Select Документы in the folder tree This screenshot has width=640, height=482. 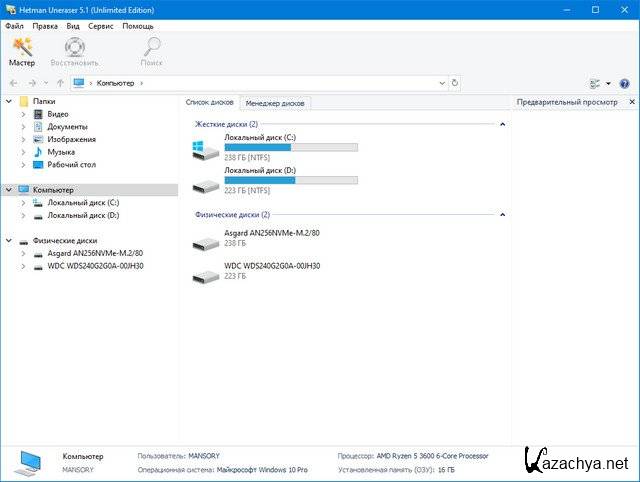pyautogui.click(x=67, y=127)
